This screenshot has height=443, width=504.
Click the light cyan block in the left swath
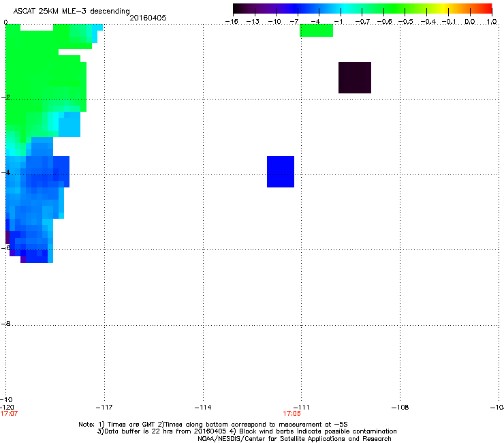click(69, 124)
